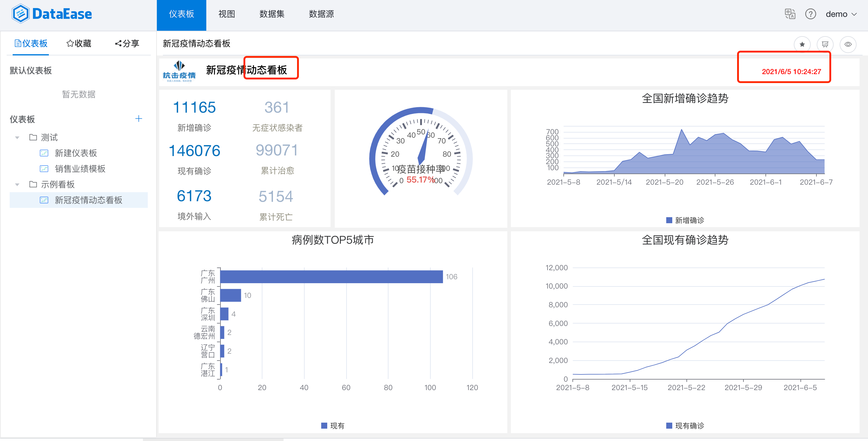The image size is (868, 441).
Task: Switch to the 视图 menu
Action: 227,14
